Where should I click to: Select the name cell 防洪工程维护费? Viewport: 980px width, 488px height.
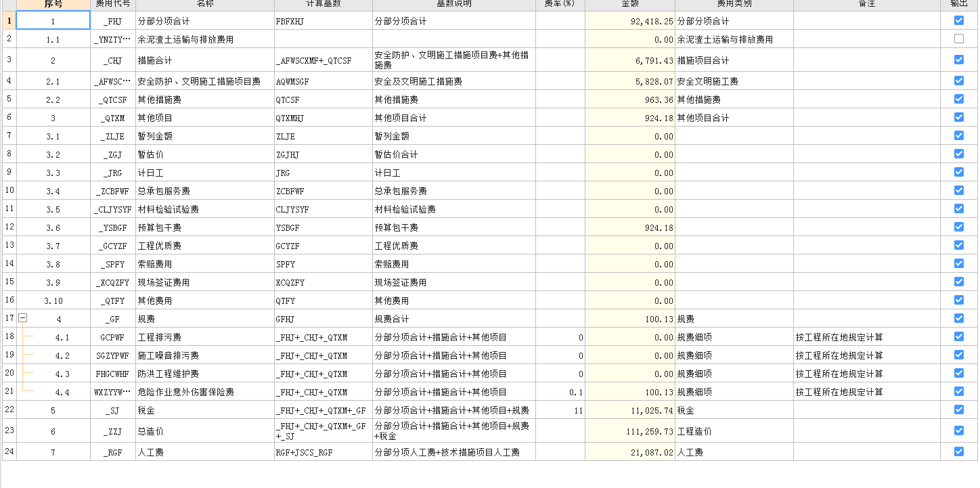204,374
